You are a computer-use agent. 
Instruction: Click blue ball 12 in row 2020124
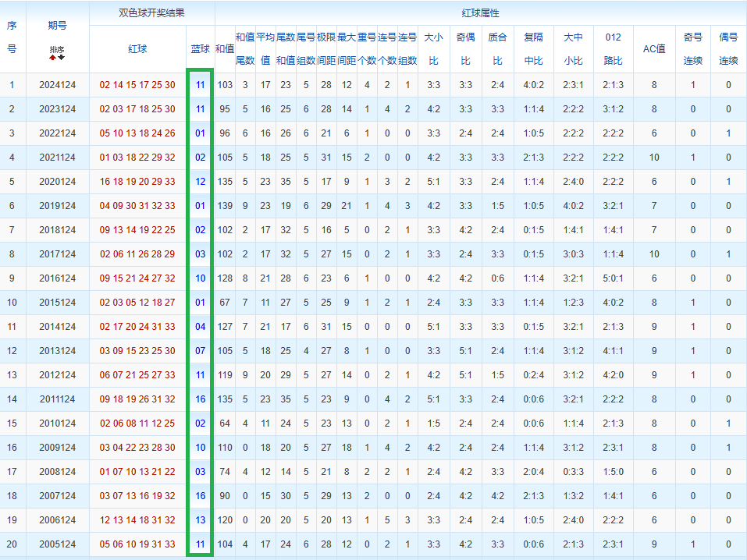200,182
